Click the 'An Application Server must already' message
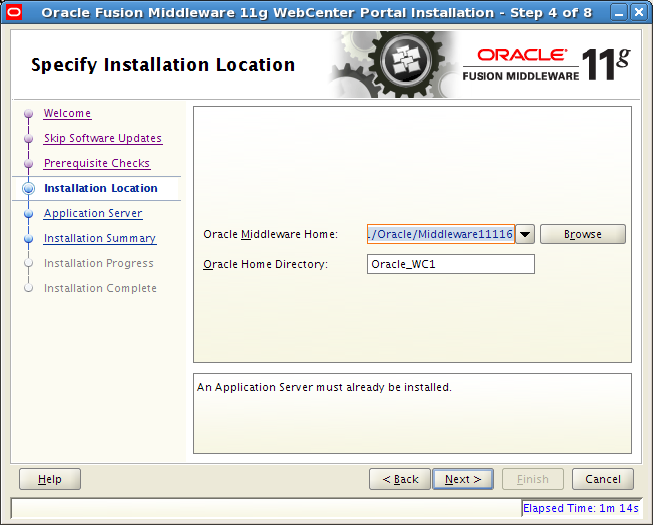This screenshot has height=525, width=653. 324,387
